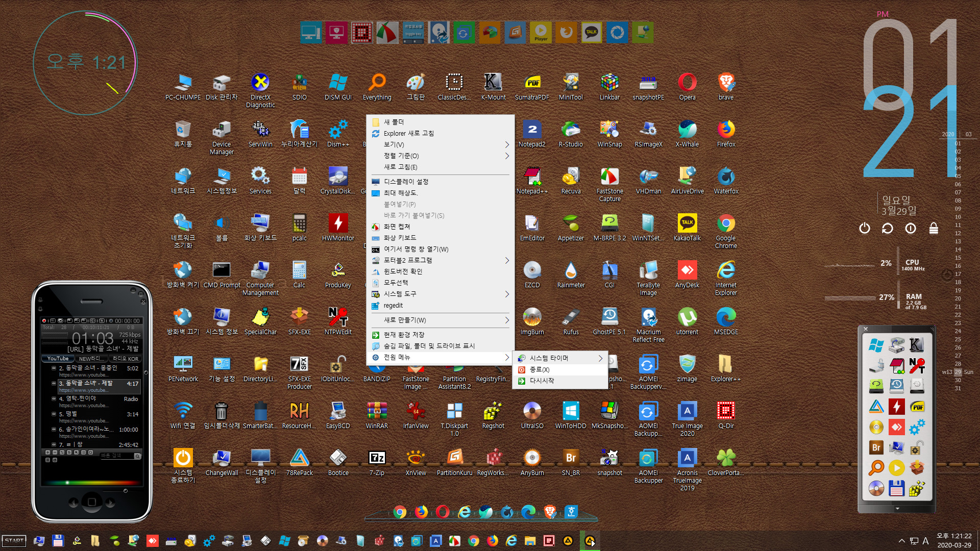This screenshot has width=980, height=551.
Task: Click the Rainmeter padlock lock icon
Action: (x=934, y=228)
